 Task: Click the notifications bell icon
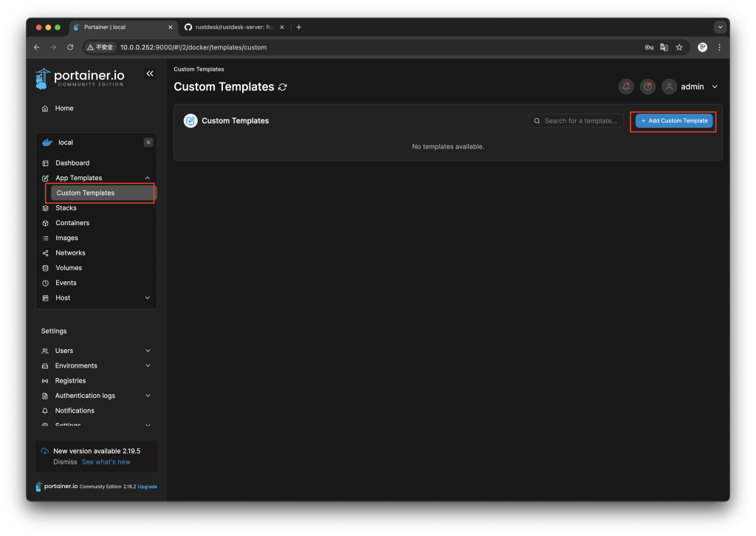tap(626, 86)
